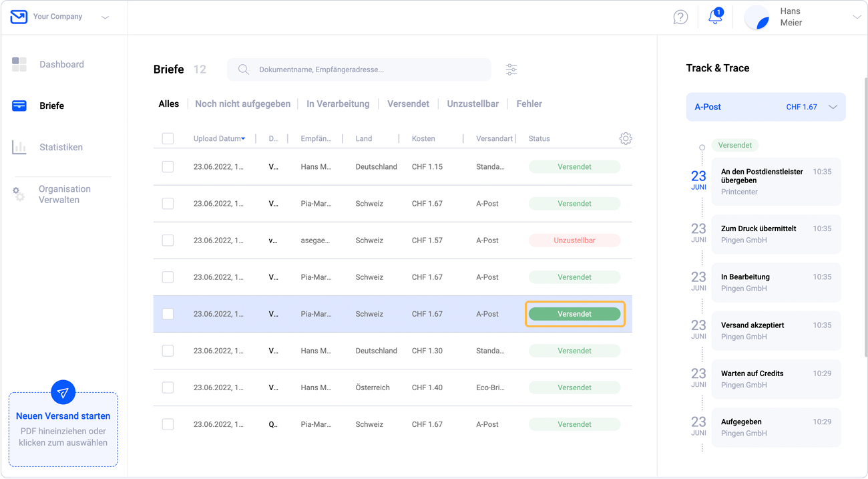The image size is (868, 479).
Task: Sort by Land column header
Action: click(364, 138)
